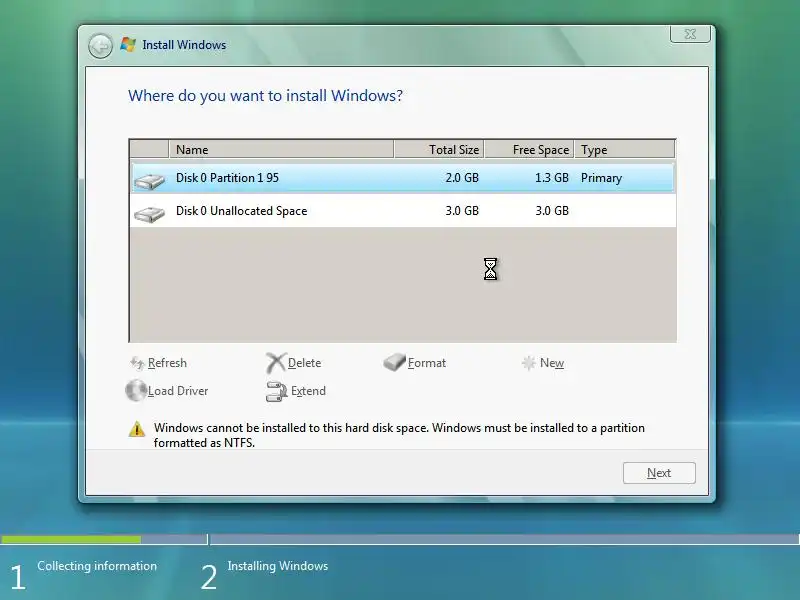Image resolution: width=800 pixels, height=600 pixels.
Task: Click the drive icon for Partition 1
Action: [x=149, y=181]
